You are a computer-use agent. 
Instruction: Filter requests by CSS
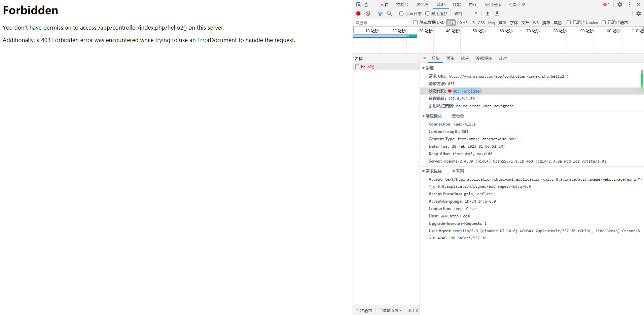coord(481,23)
